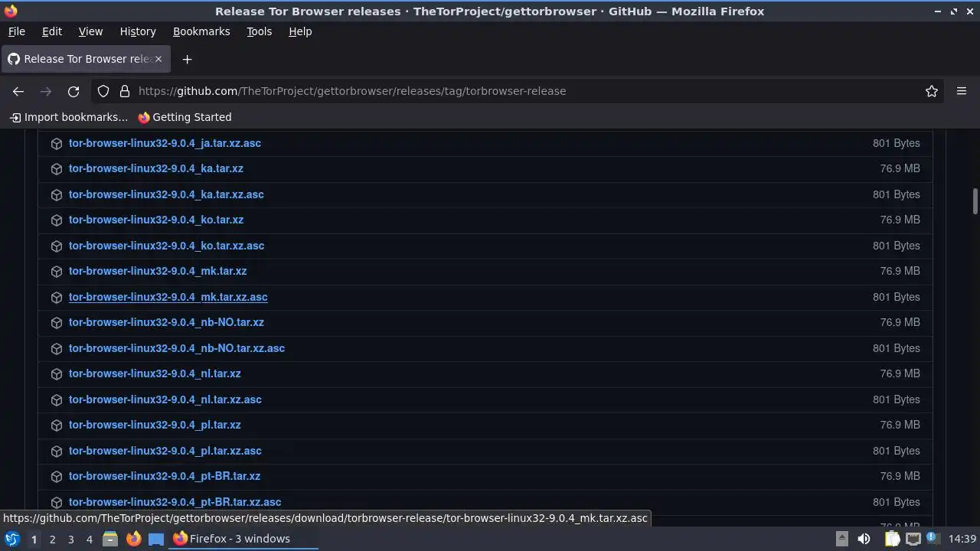Download tor-browser-linux32-9.0.4_pt-BR.tar.xz.asc

175,502
